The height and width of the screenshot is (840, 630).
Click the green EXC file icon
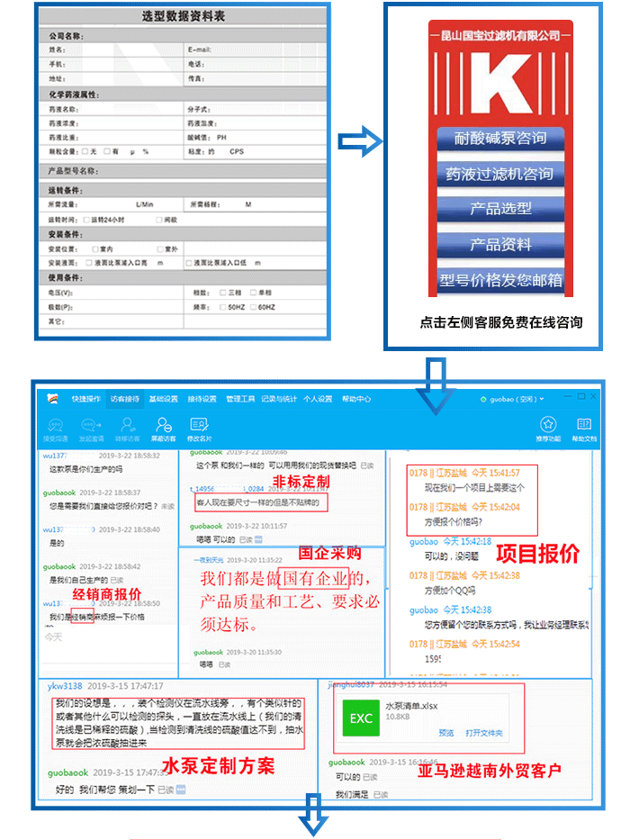361,718
